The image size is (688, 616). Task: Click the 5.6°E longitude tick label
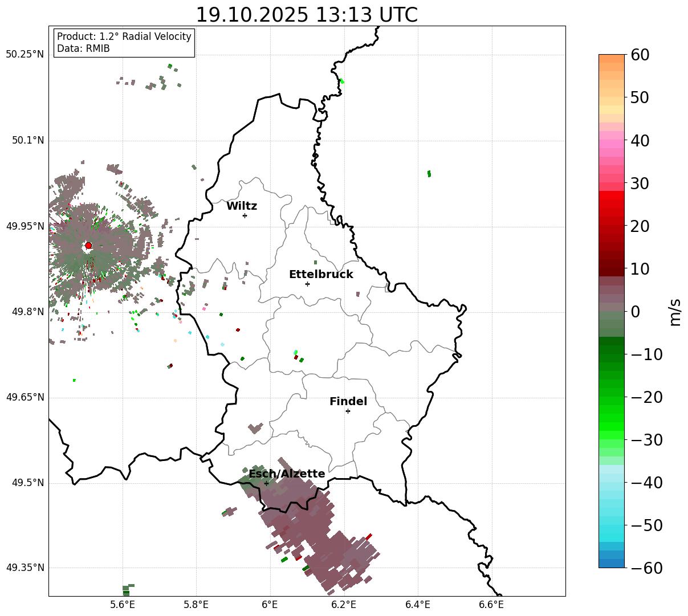coord(123,605)
